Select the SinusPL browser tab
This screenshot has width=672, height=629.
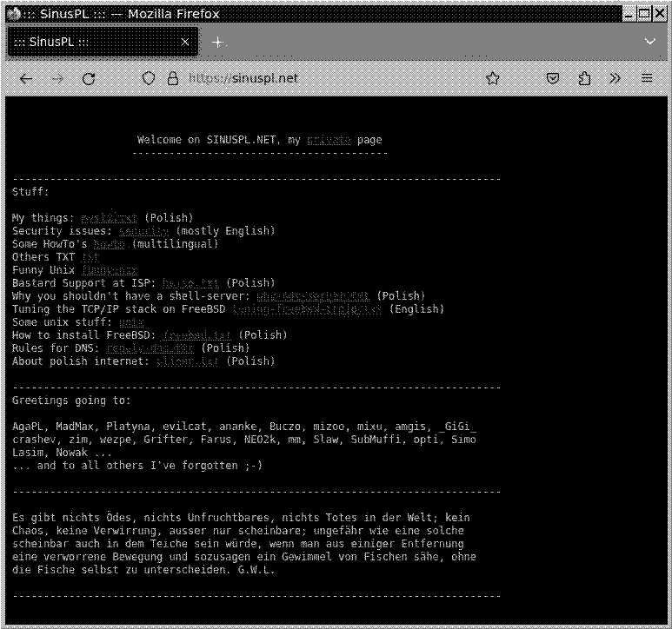103,42
